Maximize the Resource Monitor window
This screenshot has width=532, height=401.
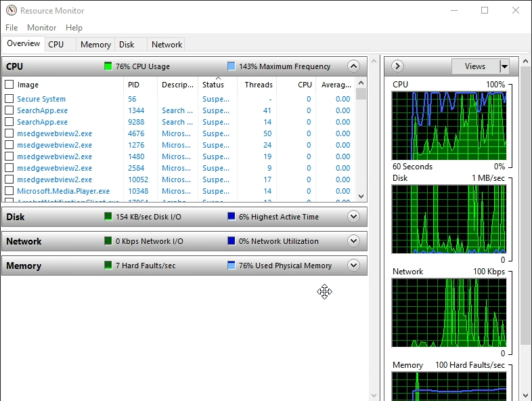485,10
